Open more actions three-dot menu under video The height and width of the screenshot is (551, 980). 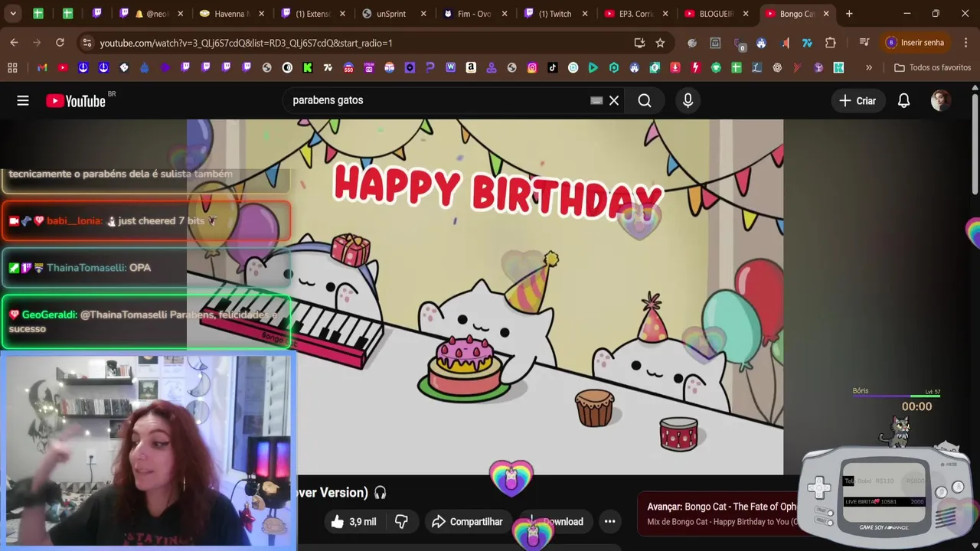[609, 522]
